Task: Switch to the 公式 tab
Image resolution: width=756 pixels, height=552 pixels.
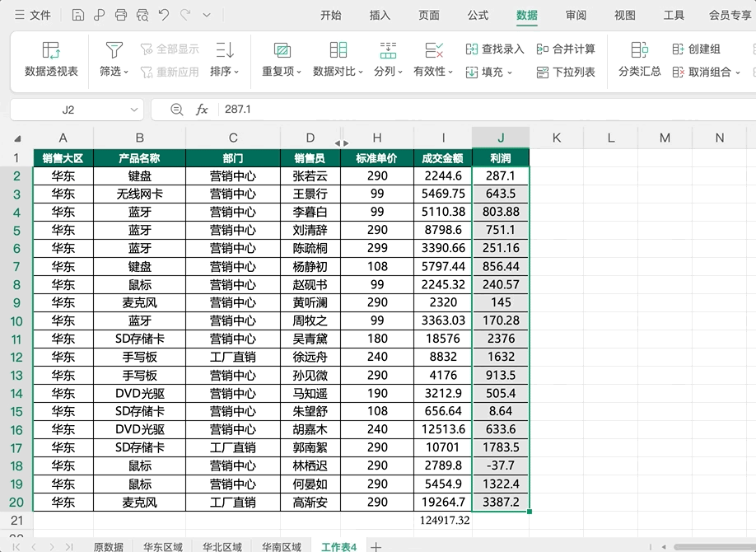Action: [478, 16]
